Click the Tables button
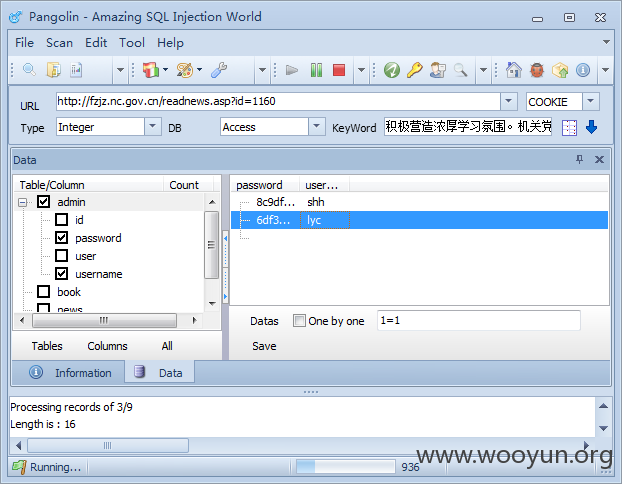 tap(47, 346)
